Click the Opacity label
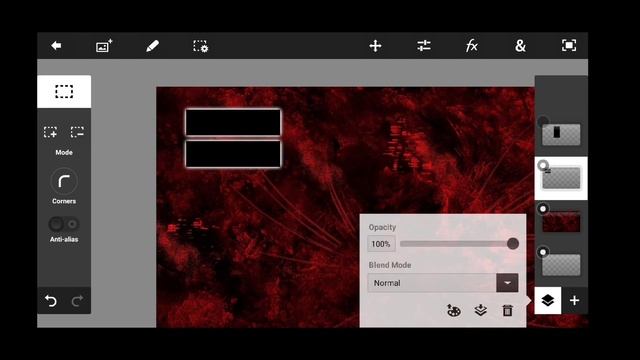The image size is (640, 360). (x=382, y=227)
